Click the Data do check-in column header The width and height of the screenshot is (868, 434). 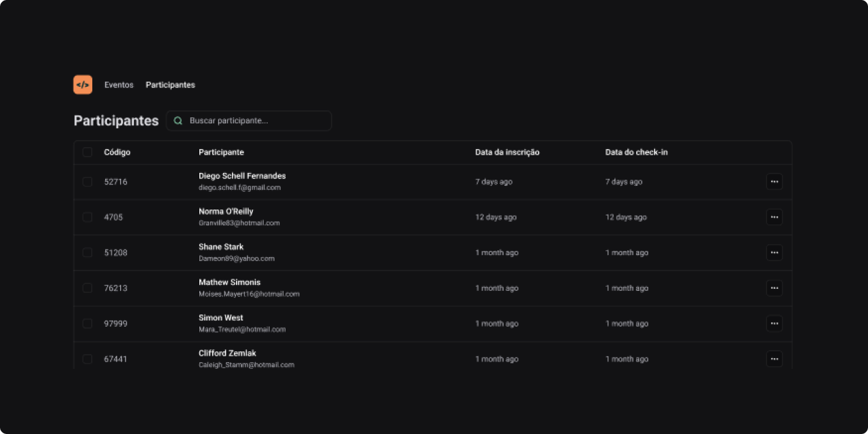(636, 152)
